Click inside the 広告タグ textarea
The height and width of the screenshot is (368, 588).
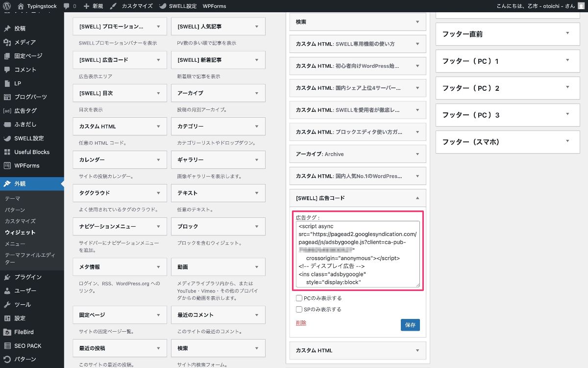tap(358, 254)
